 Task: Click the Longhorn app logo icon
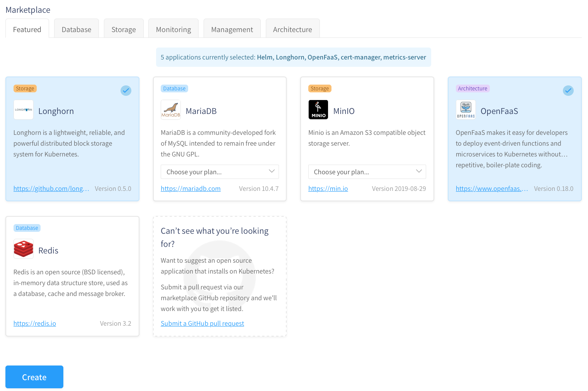[23, 110]
